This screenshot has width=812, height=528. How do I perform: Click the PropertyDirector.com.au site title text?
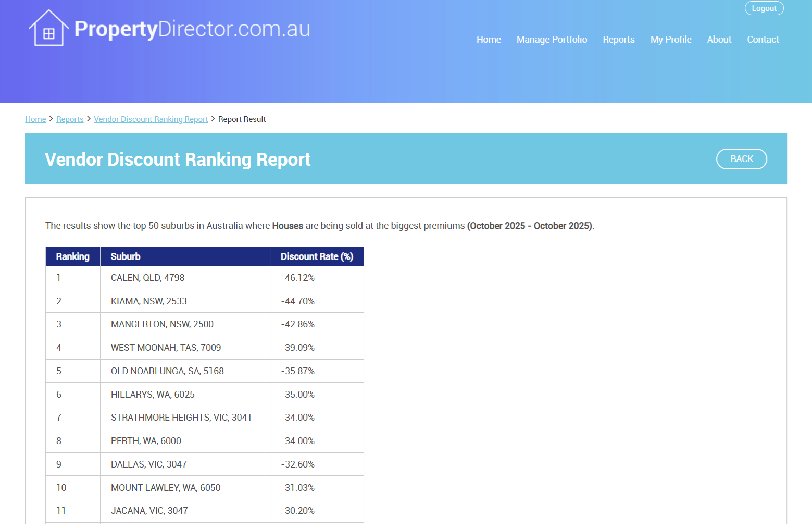[x=192, y=29]
